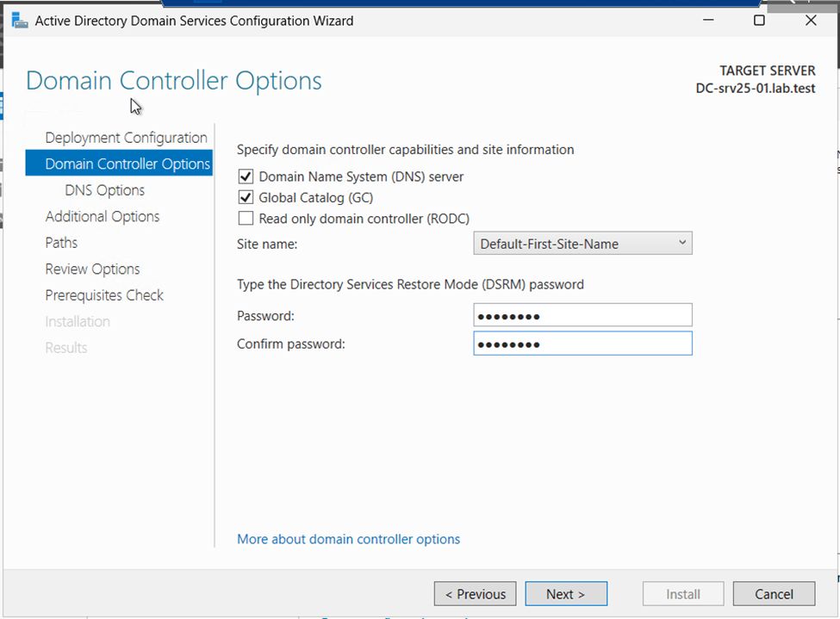Click the window title text in title bar
Image resolution: width=840 pixels, height=619 pixels.
click(x=194, y=21)
